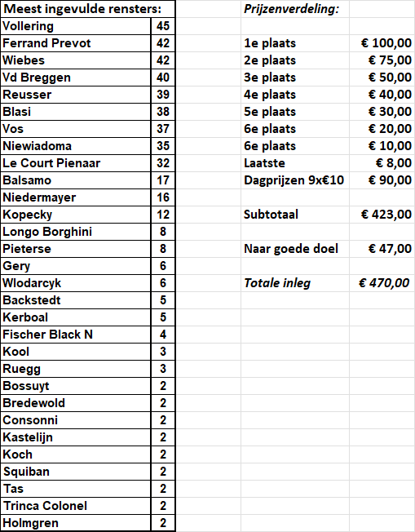
Task: Click the Niewiadoma count cell 35
Action: tap(163, 146)
